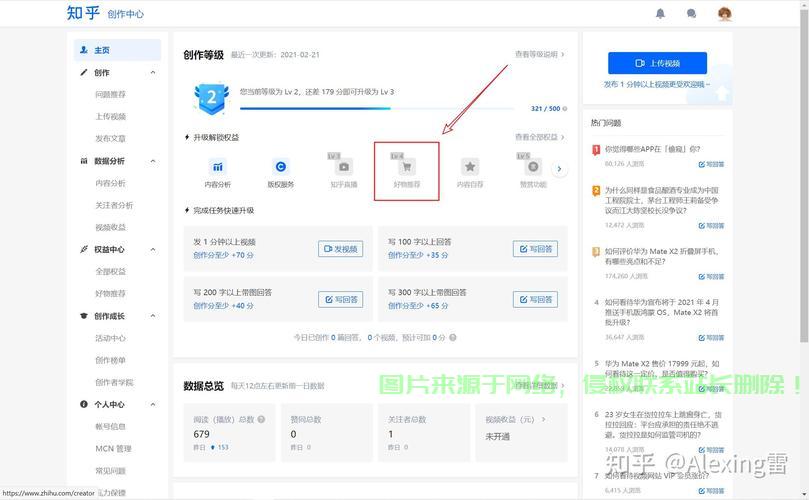Screen dimensions: 809x500
Task: Open the 查看等级说明 link
Action: tap(540, 54)
